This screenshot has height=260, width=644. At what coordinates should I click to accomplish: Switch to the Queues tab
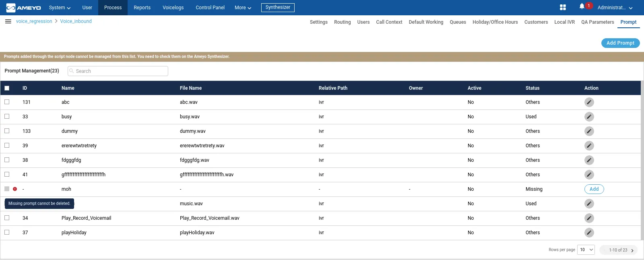coord(458,22)
